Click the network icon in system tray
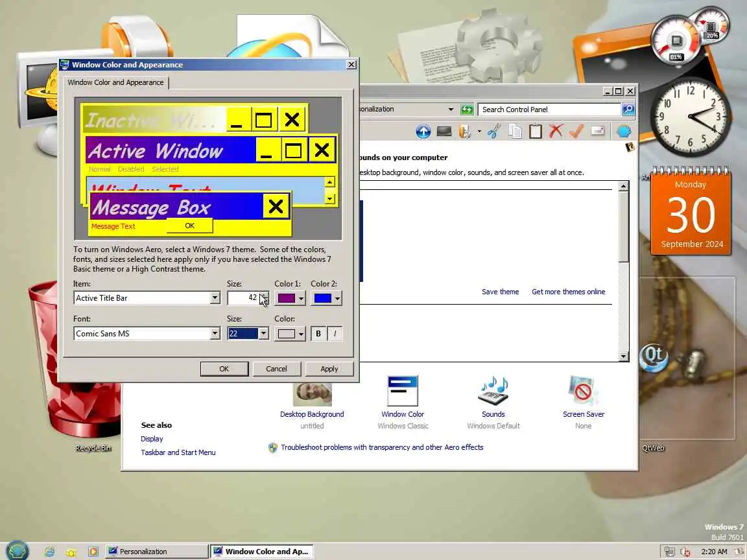This screenshot has height=560, width=747. tap(670, 552)
